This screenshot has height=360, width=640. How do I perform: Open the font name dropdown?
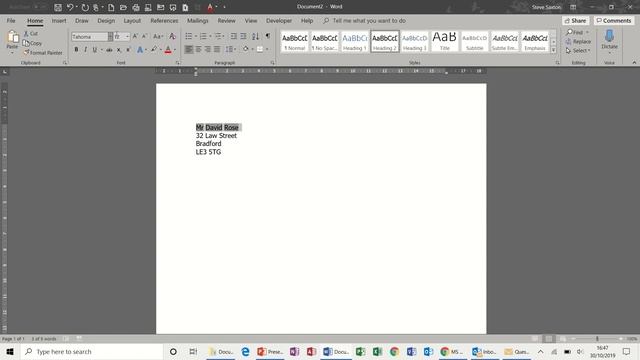[x=110, y=37]
